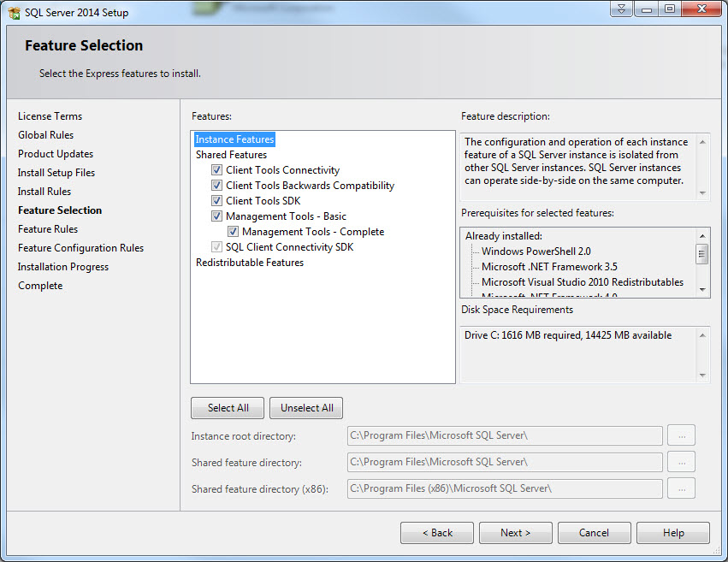
Task: Click the double-chevron title bar button
Action: point(621,9)
